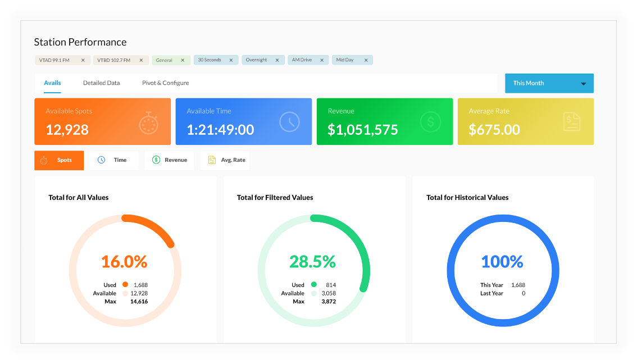Image resolution: width=637 pixels, height=364 pixels.
Task: Remove the 30 Seconds filter tag
Action: [x=231, y=60]
